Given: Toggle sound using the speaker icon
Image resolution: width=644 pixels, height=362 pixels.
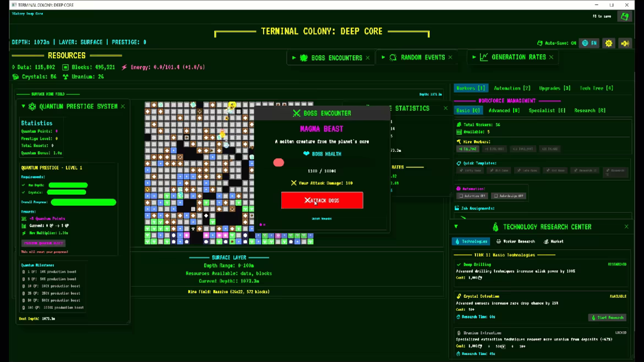Looking at the screenshot, I should (625, 43).
